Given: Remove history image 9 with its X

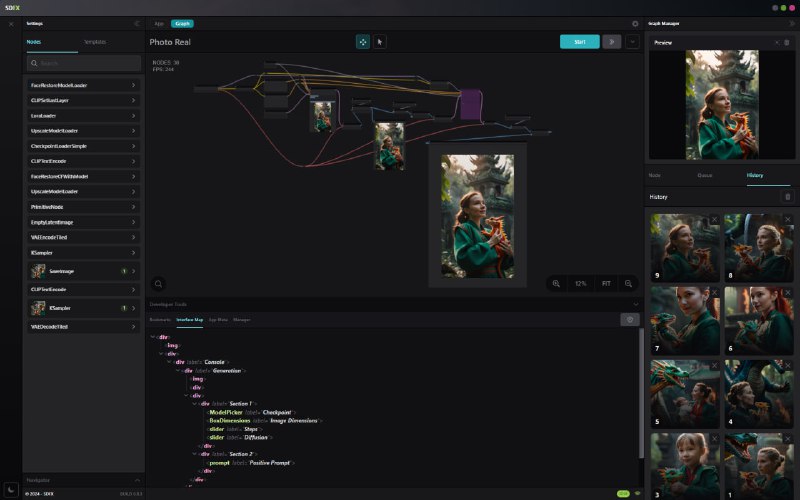Looking at the screenshot, I should tap(714, 220).
